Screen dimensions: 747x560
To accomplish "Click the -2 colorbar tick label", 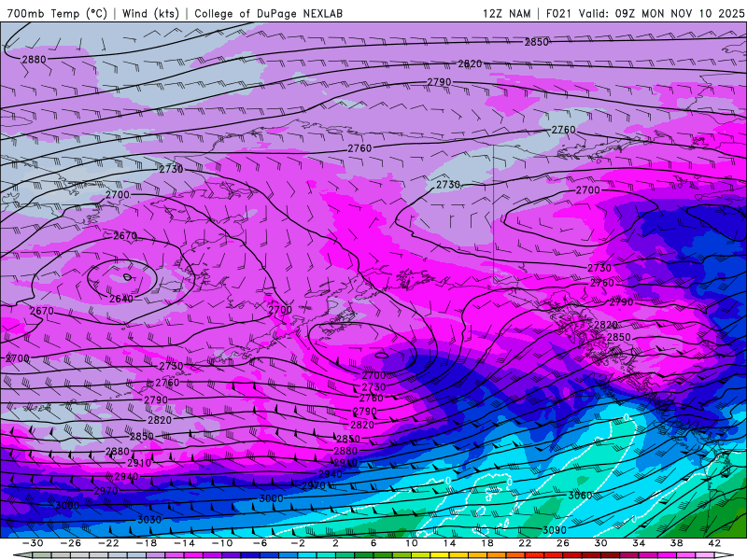I will 298,543.
